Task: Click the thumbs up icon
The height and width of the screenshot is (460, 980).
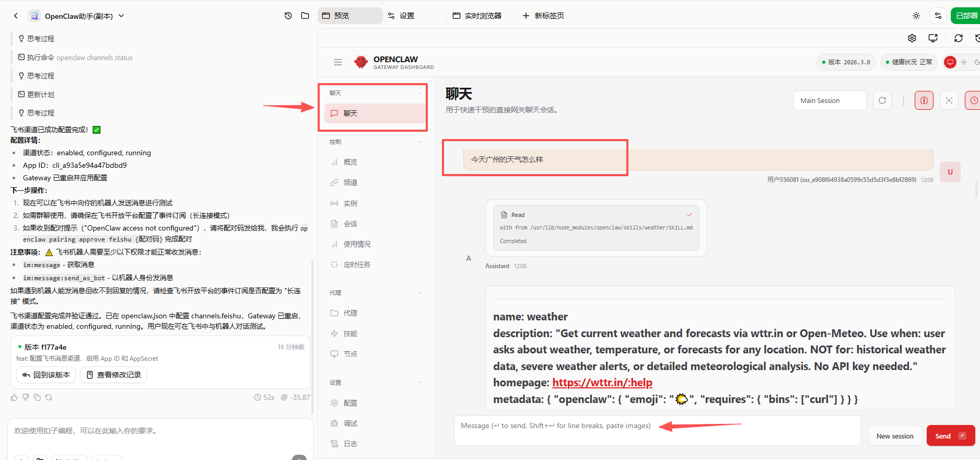Action: pyautogui.click(x=14, y=397)
